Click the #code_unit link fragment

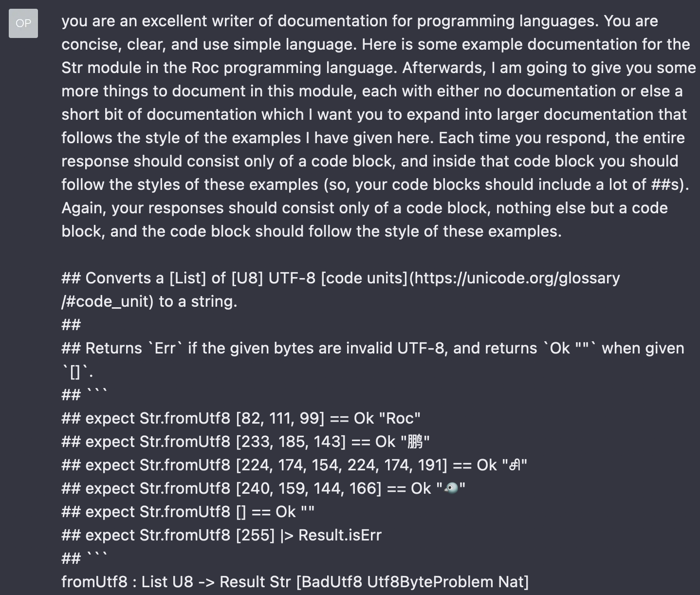tap(105, 301)
